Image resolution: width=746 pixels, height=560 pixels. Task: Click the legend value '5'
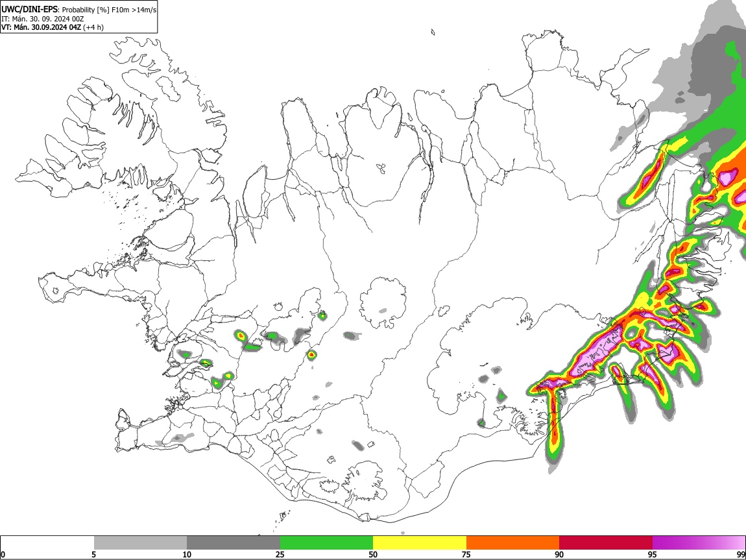pos(94,554)
